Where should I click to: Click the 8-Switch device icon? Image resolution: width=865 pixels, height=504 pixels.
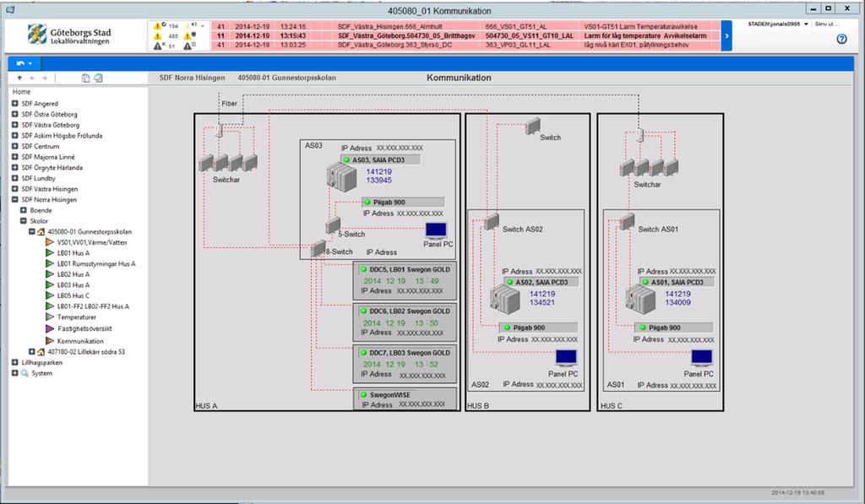click(x=318, y=248)
